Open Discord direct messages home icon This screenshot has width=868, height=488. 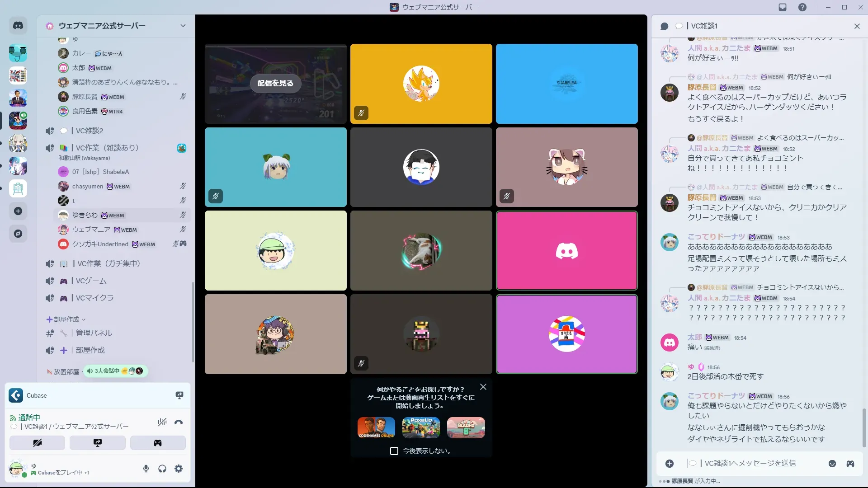coord(18,26)
